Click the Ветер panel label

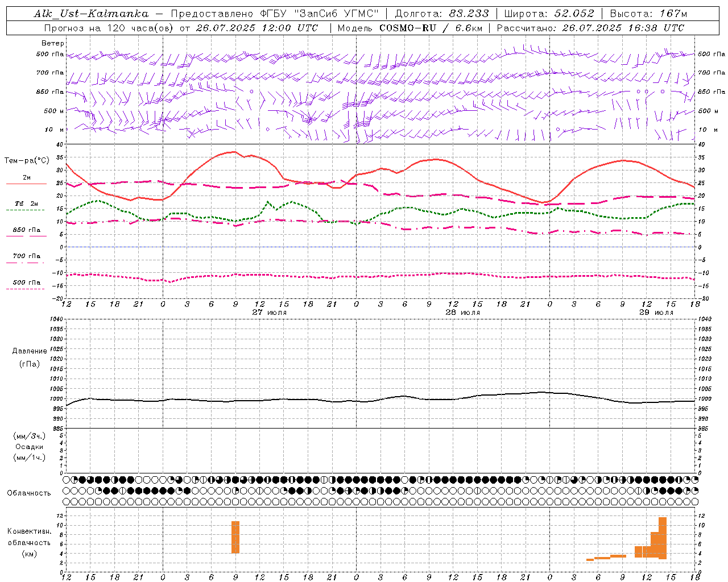click(53, 43)
